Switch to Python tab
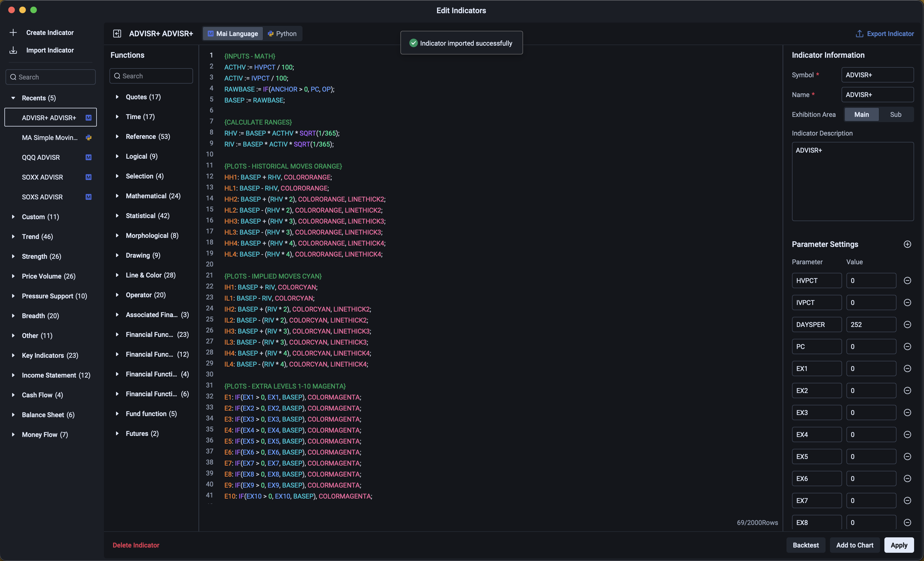 [282, 34]
